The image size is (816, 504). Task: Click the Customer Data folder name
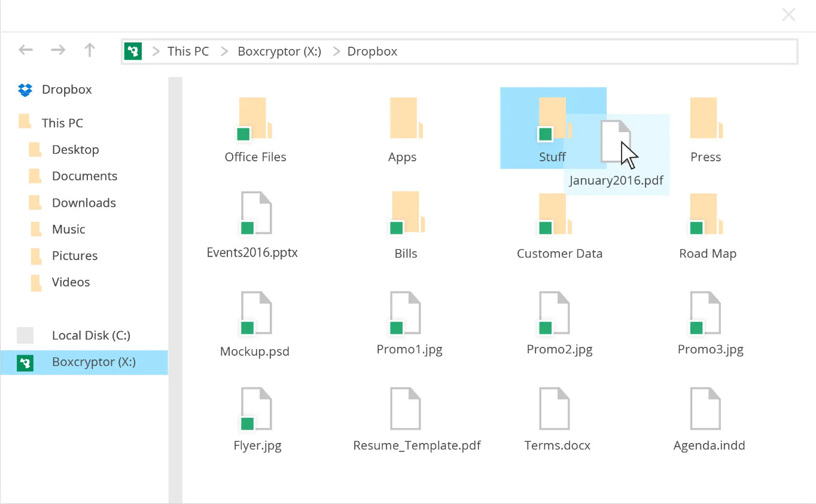tap(559, 253)
